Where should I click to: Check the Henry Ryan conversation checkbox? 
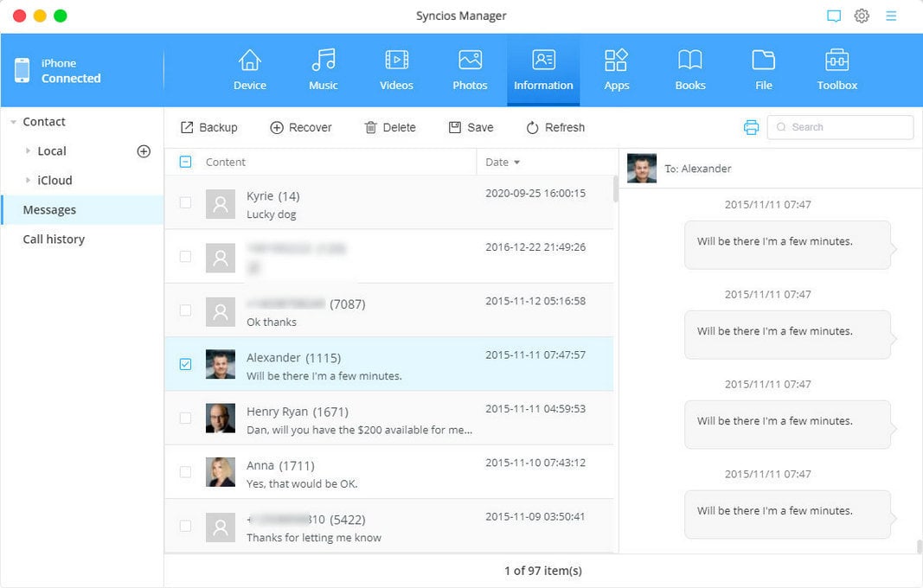tap(185, 418)
